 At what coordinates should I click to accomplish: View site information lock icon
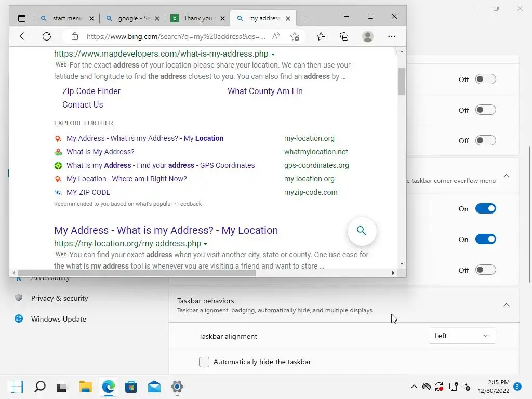coord(75,36)
